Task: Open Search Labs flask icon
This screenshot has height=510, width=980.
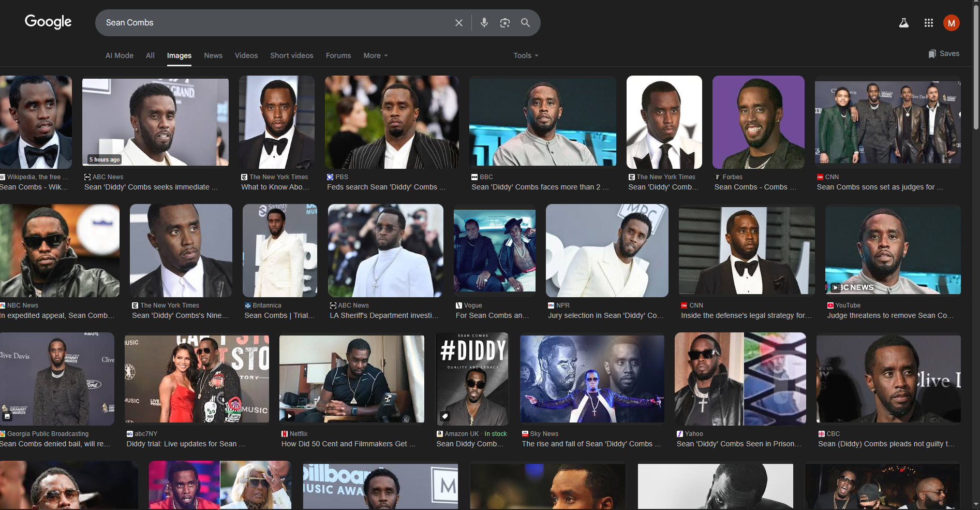Action: click(903, 23)
